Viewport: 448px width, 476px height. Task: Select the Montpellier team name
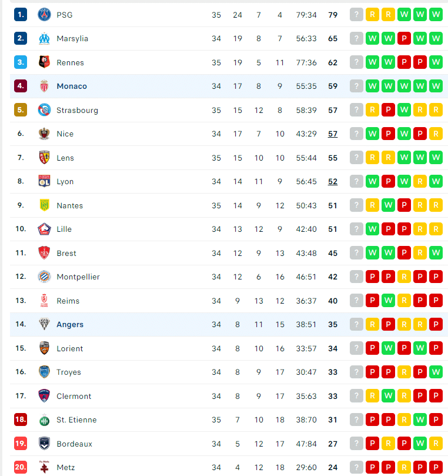pyautogui.click(x=78, y=277)
